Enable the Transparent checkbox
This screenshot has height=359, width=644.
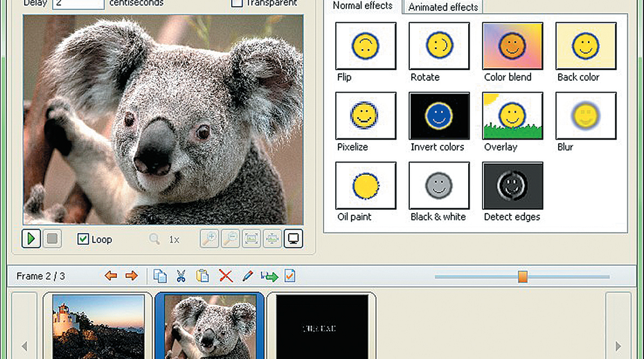pyautogui.click(x=237, y=3)
